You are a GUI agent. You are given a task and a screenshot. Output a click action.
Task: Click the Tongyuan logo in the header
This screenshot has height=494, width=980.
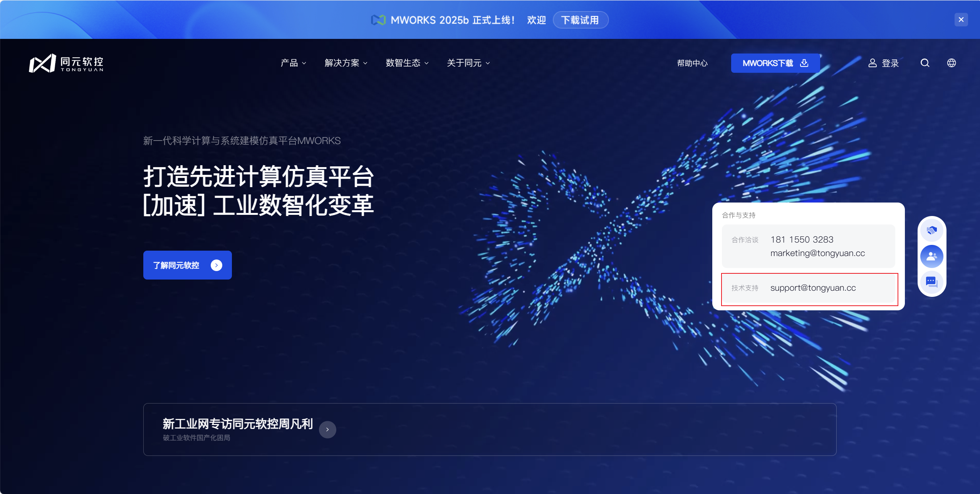tap(66, 63)
